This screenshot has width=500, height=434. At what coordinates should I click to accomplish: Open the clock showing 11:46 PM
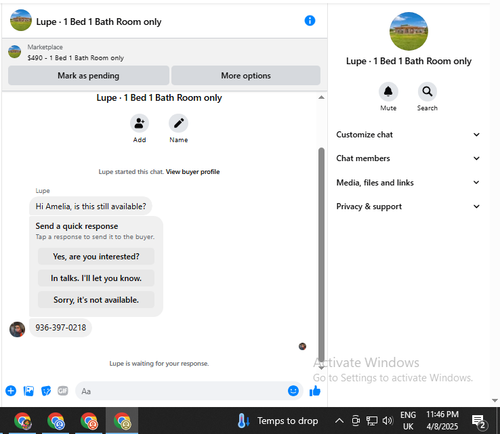click(442, 420)
